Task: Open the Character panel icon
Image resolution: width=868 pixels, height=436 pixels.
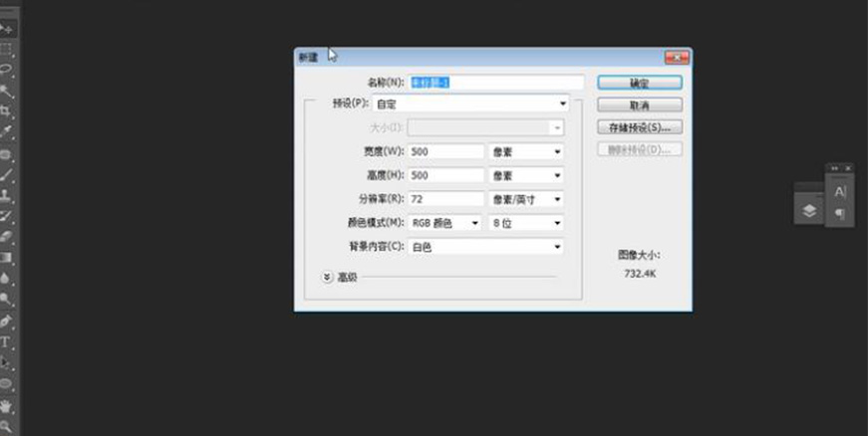Action: tap(840, 191)
